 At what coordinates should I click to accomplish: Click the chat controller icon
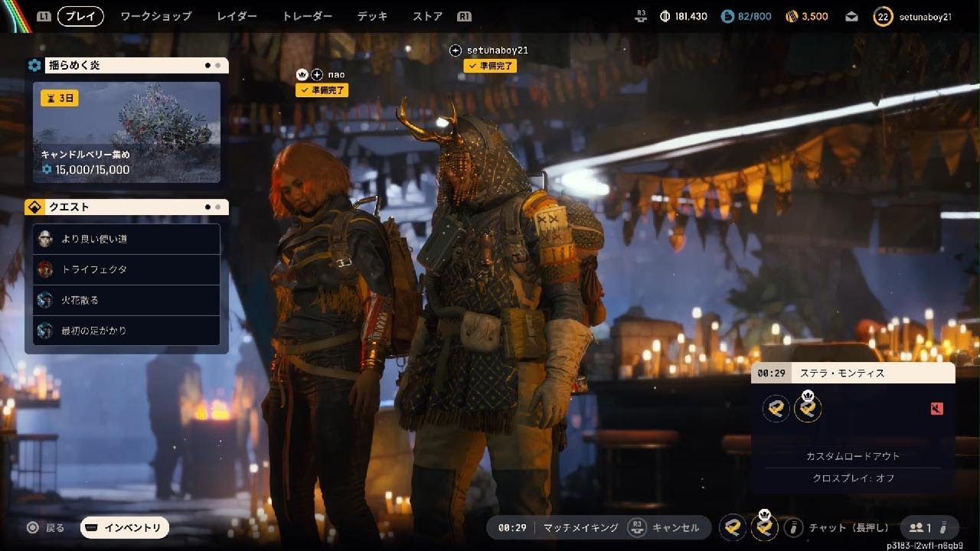795,527
